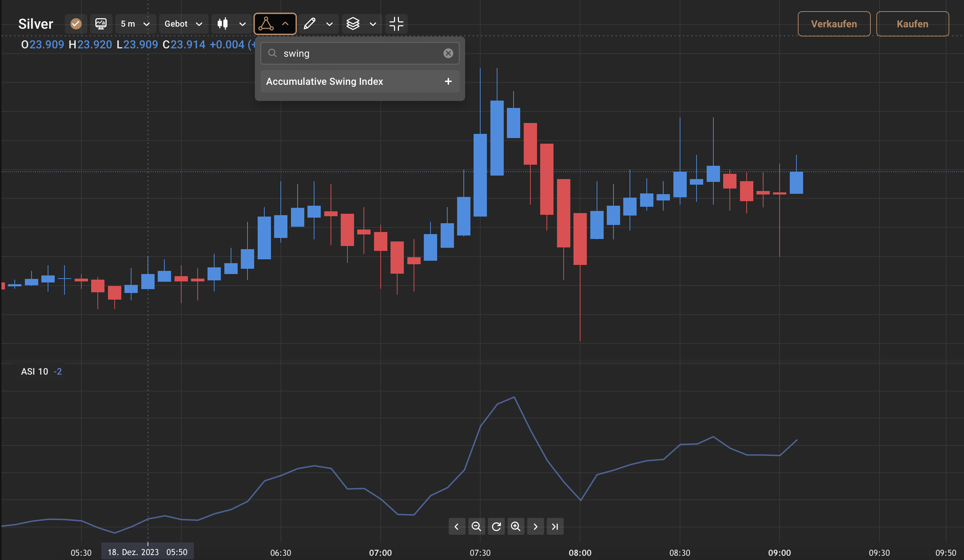The height and width of the screenshot is (560, 964).
Task: Click the low price value L23.909
Action: tap(137, 45)
